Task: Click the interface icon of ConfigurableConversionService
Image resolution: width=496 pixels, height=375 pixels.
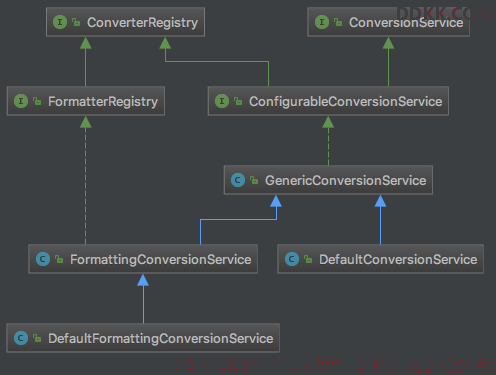Action: (x=222, y=101)
